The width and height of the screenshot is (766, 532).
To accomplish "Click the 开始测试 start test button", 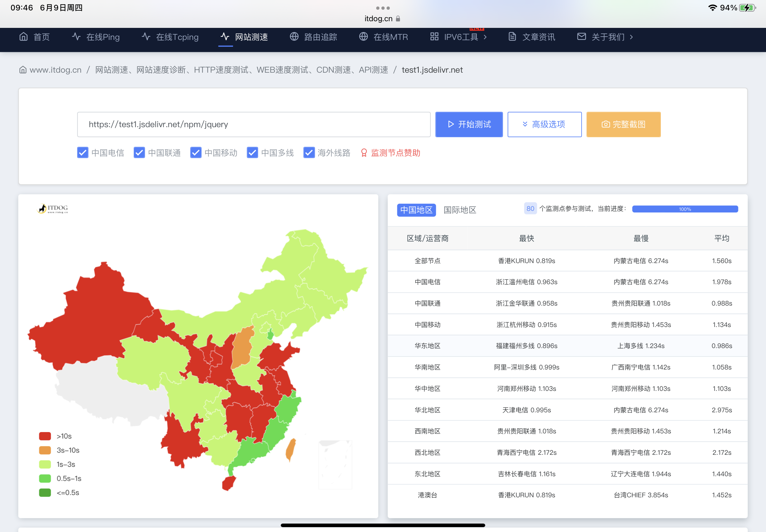I will 469,124.
